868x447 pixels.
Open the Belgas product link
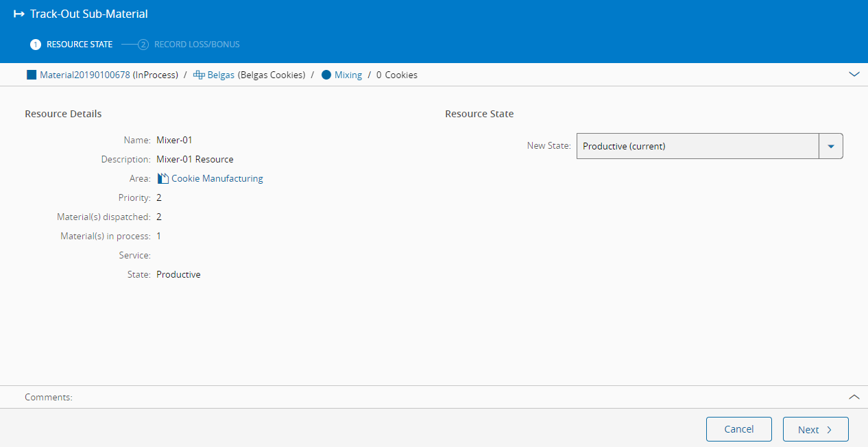coord(221,75)
